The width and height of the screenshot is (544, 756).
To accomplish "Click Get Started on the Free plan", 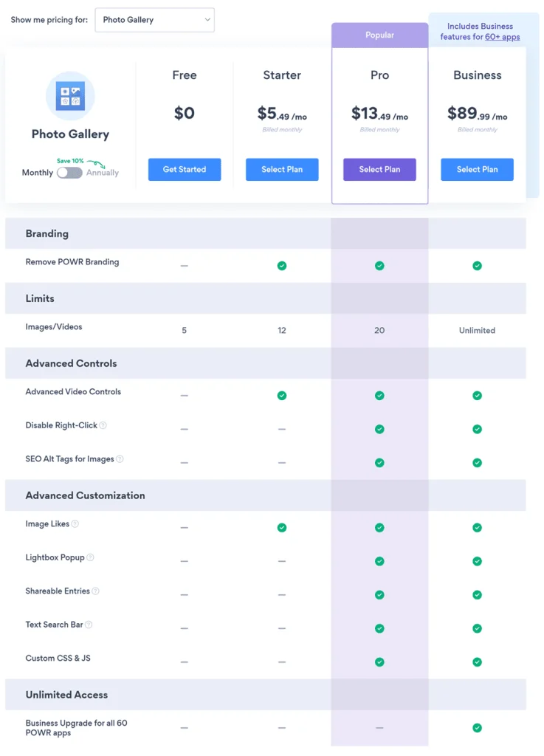I will coord(185,170).
